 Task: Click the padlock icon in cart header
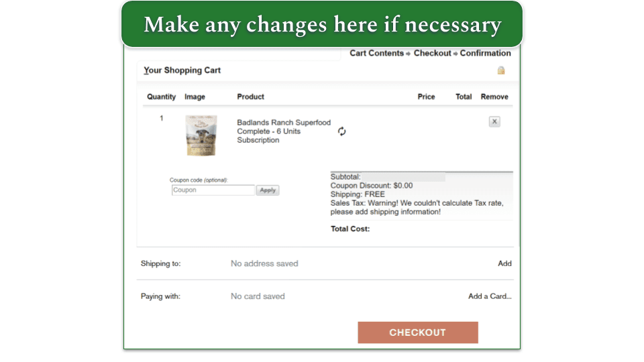[500, 70]
